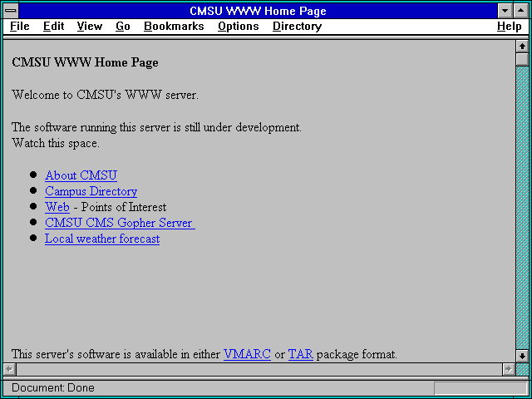Open the File menu
The height and width of the screenshot is (399, 532).
pos(20,27)
